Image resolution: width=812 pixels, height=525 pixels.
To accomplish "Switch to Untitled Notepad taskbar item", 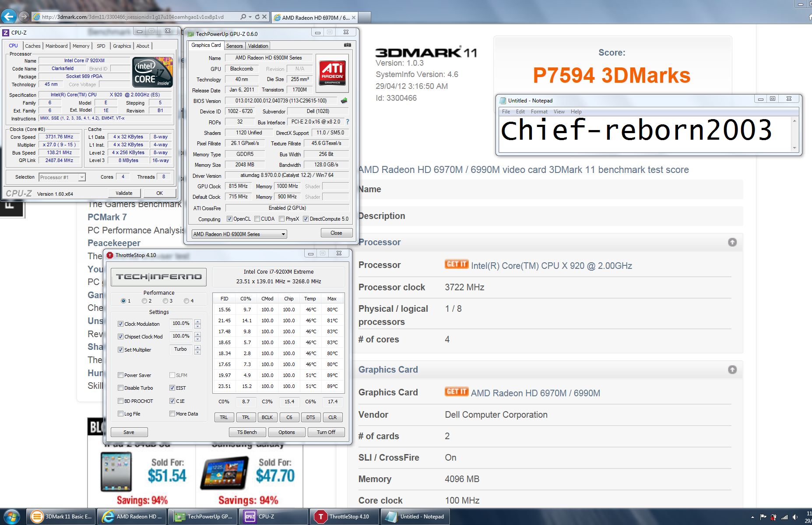I will [x=416, y=517].
